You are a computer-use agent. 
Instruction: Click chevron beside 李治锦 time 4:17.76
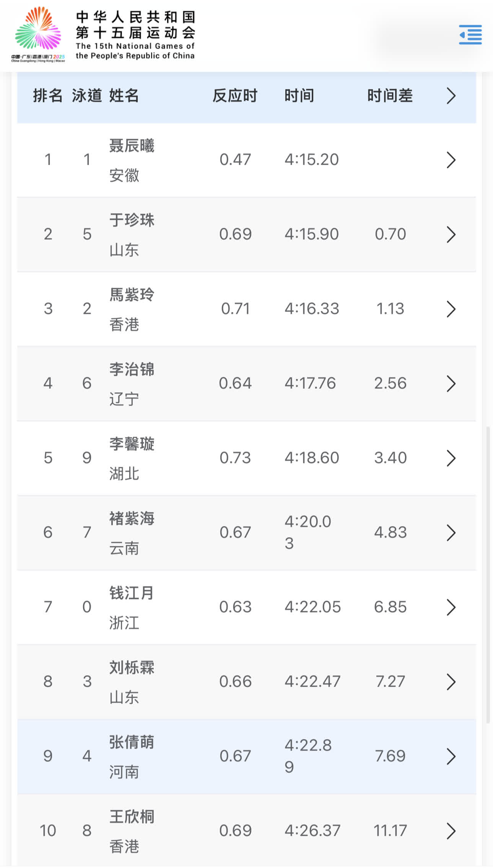point(451,384)
